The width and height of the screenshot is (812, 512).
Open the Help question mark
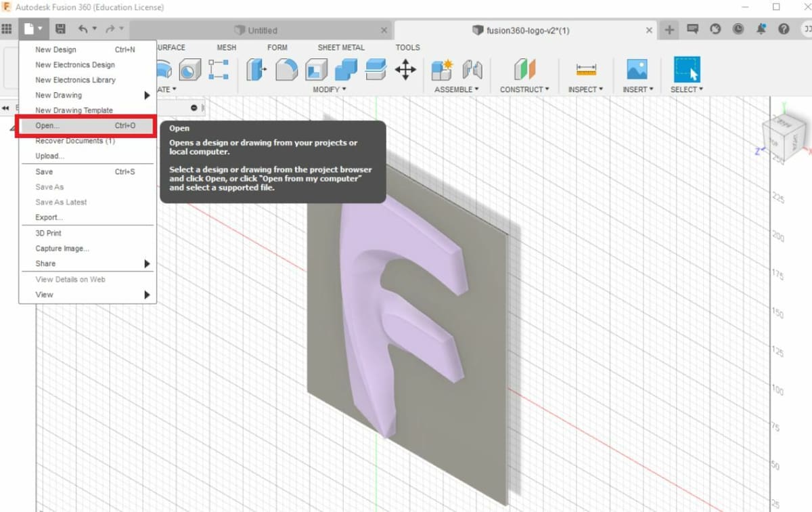(784, 29)
